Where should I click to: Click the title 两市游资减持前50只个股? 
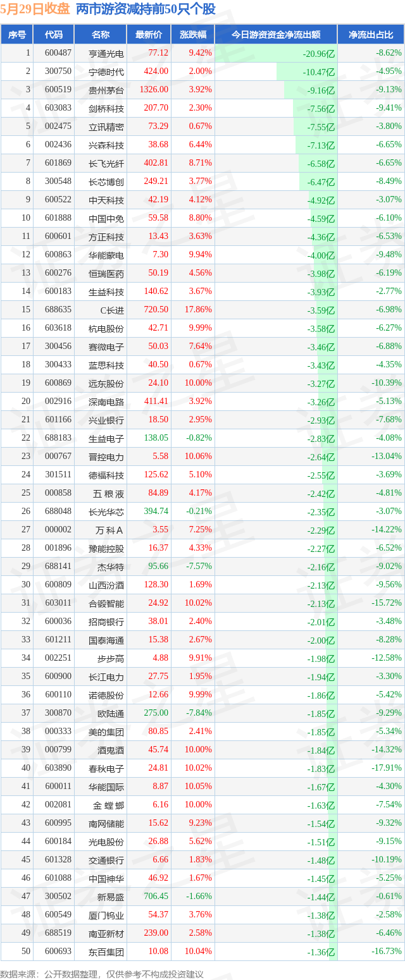[146, 9]
